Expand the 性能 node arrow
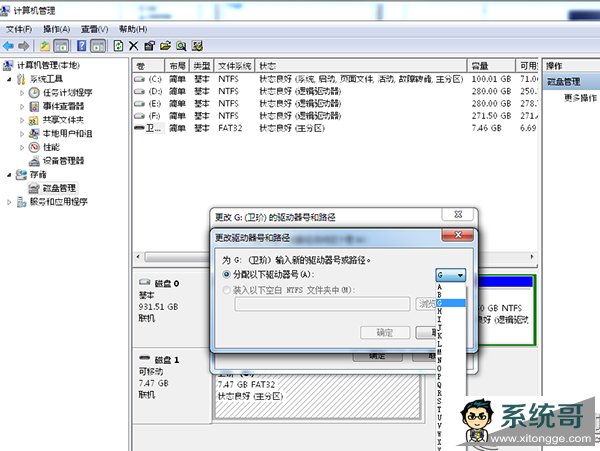 tap(22, 147)
